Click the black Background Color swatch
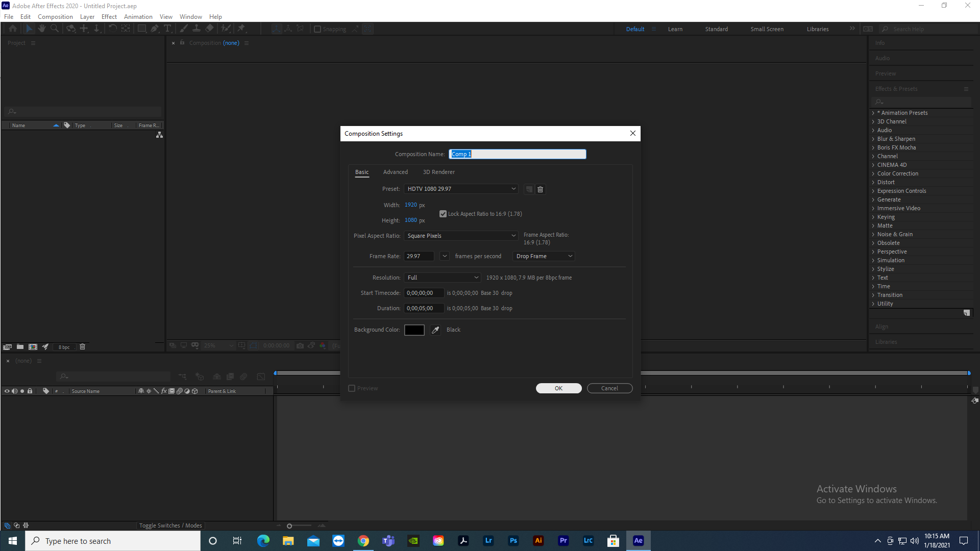Screen dimensions: 980x551 [414, 330]
